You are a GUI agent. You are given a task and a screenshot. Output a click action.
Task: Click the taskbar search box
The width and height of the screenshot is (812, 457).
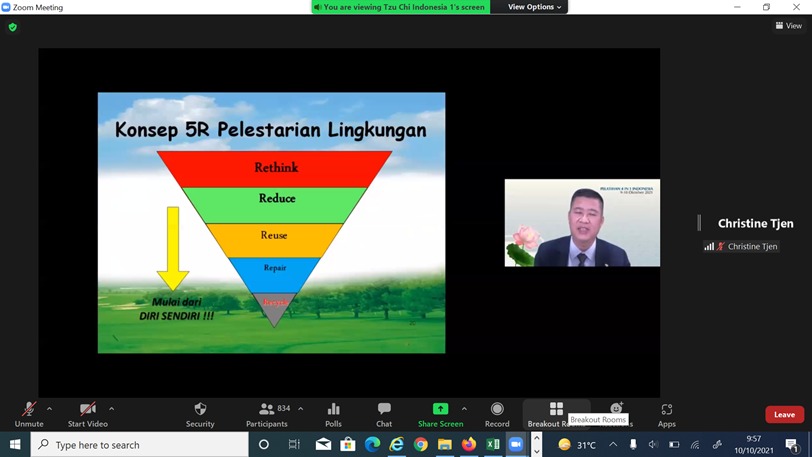tap(140, 445)
